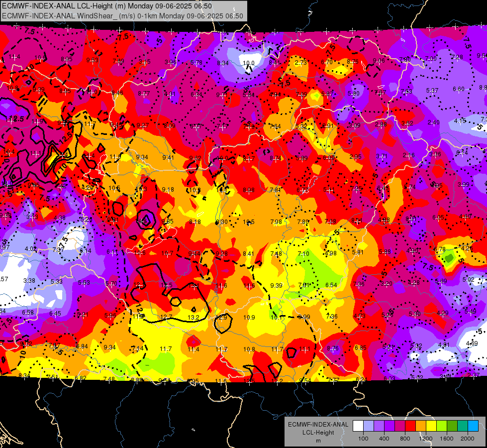Click the wind shear value 6.45
487x448 pixels.
(x=55, y=314)
